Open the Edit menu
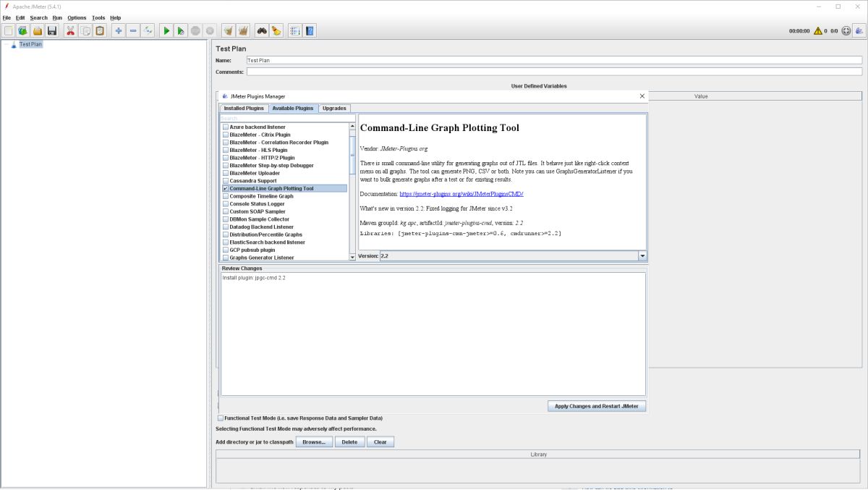 point(20,17)
